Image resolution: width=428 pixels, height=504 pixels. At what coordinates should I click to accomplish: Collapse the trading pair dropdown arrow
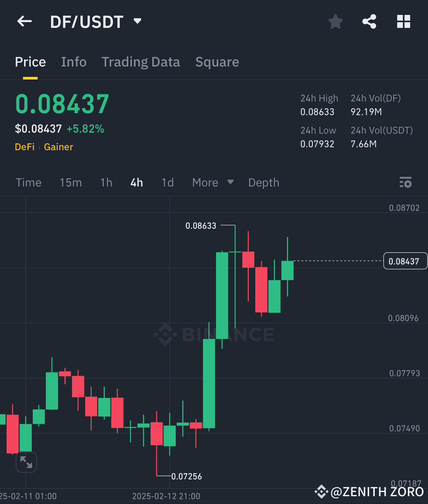(137, 22)
